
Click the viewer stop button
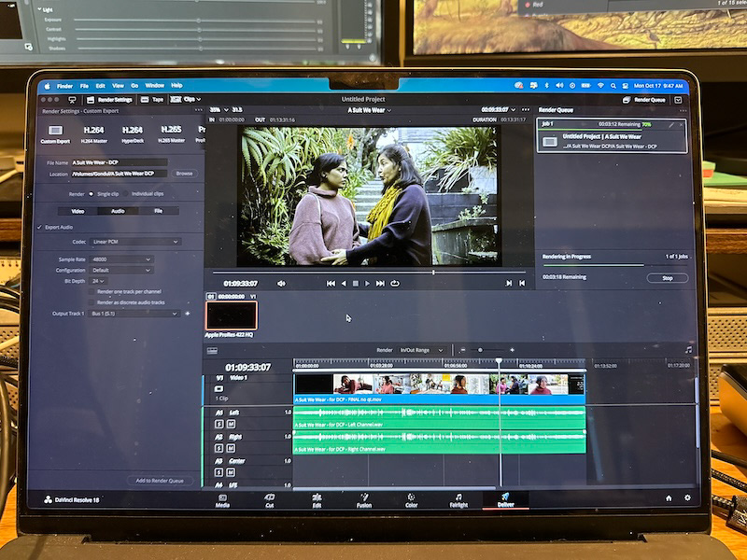pos(356,284)
